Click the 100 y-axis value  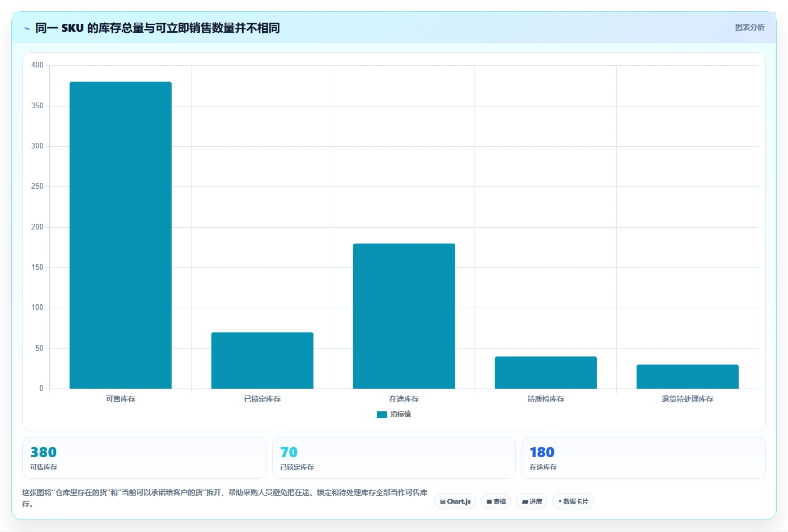coord(37,308)
